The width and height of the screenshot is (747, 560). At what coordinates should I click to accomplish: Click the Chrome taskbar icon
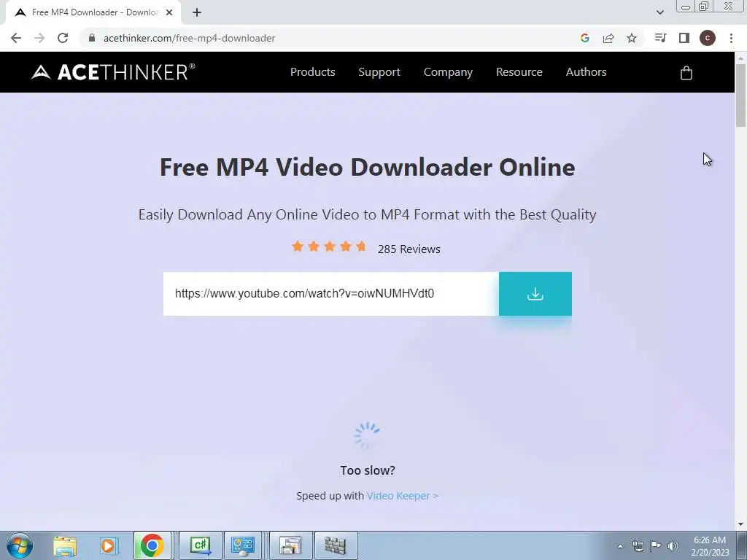click(152, 545)
